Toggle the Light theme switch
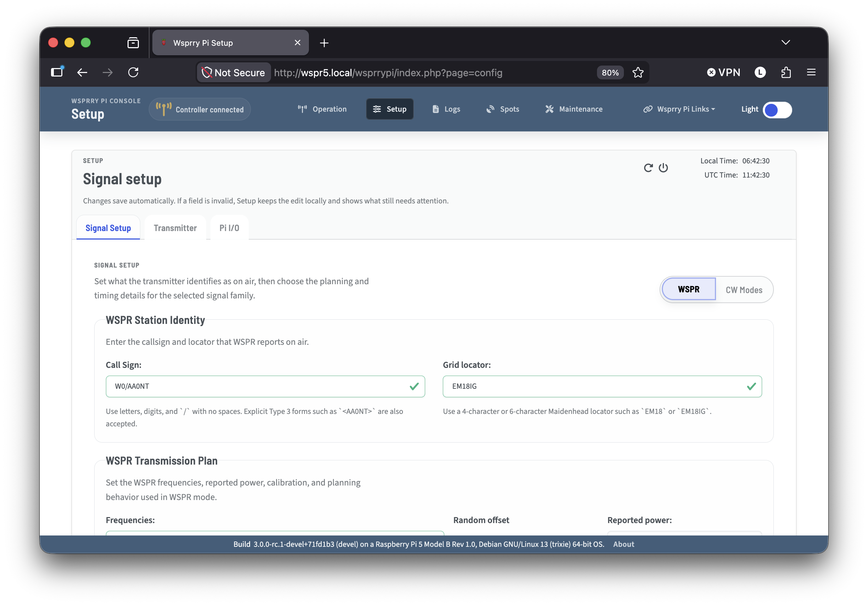868x606 pixels. 777,110
